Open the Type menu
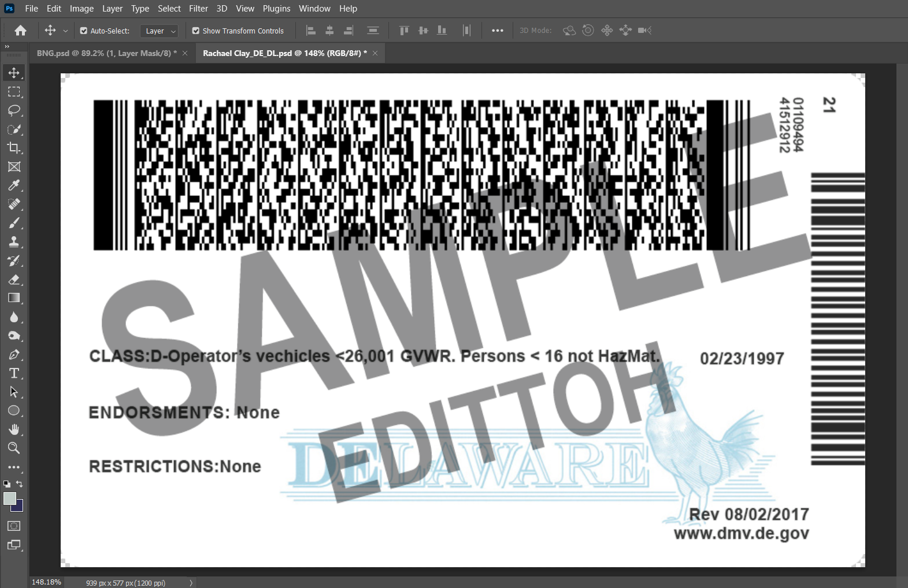 pyautogui.click(x=140, y=9)
